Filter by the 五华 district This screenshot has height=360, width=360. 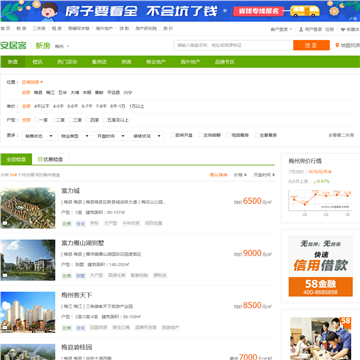[x=62, y=93]
